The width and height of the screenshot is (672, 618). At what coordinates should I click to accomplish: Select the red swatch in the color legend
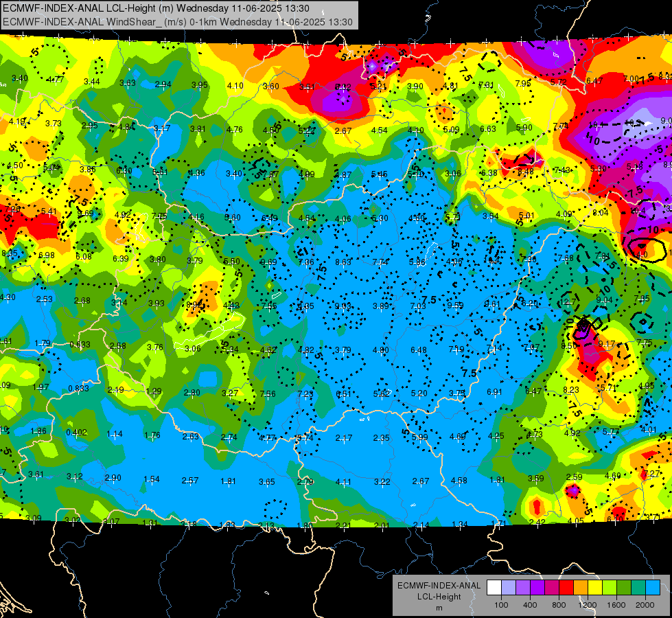pos(566,588)
